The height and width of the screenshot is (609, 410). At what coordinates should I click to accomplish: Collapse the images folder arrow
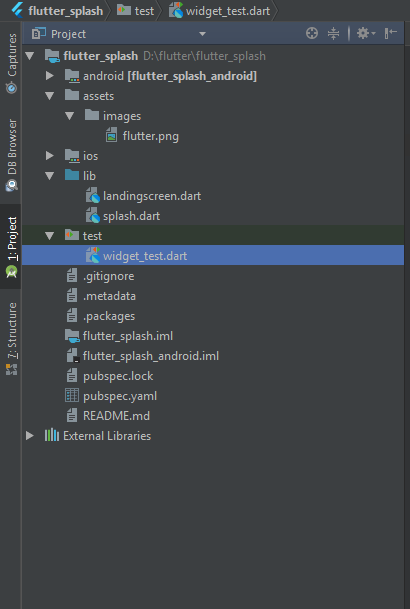pos(69,116)
